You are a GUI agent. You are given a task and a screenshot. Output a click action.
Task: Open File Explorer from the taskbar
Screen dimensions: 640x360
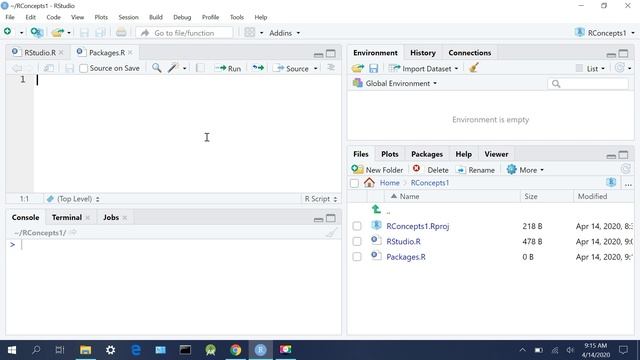click(85, 350)
